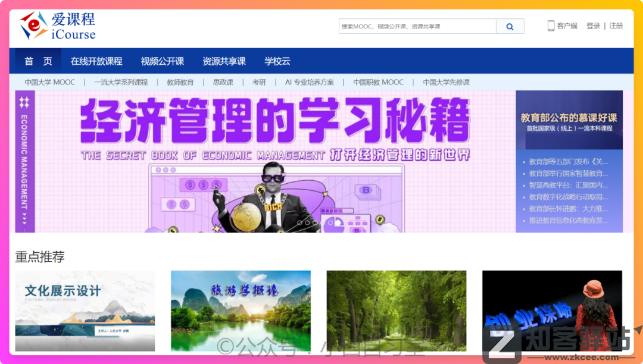The height and width of the screenshot is (364, 643).
Task: Click inside the MOOC search input box
Action: coord(417,26)
